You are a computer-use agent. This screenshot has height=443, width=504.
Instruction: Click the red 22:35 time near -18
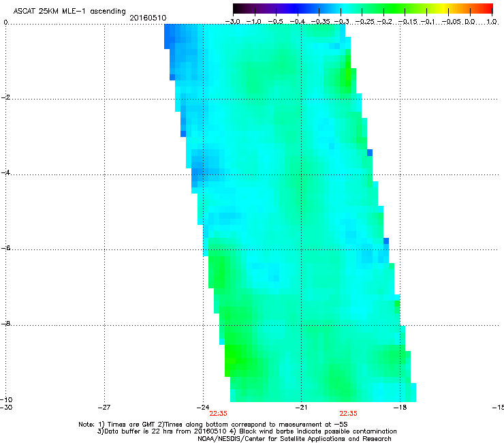click(349, 414)
